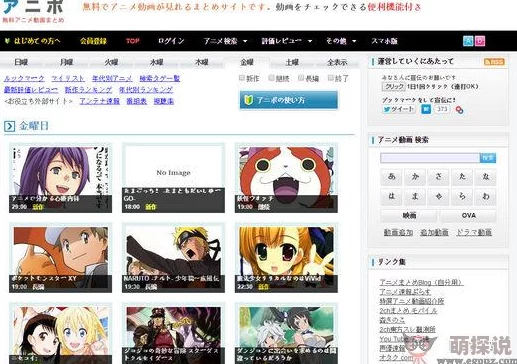Select the わ kana button

(x=486, y=196)
